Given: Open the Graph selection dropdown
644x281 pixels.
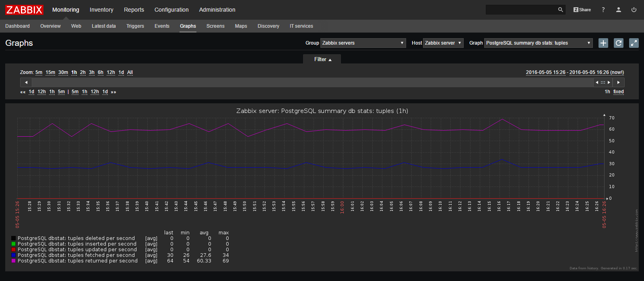Looking at the screenshot, I should pyautogui.click(x=539, y=43).
